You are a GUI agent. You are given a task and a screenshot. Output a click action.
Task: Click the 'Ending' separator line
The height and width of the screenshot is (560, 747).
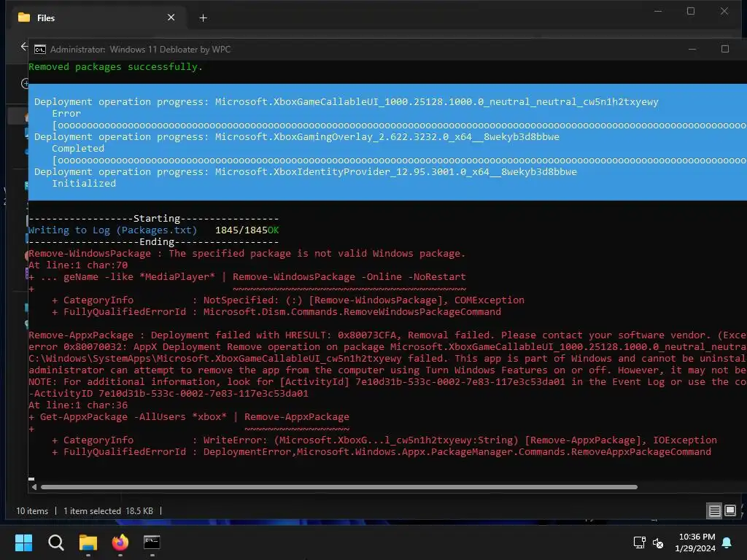[x=153, y=242]
